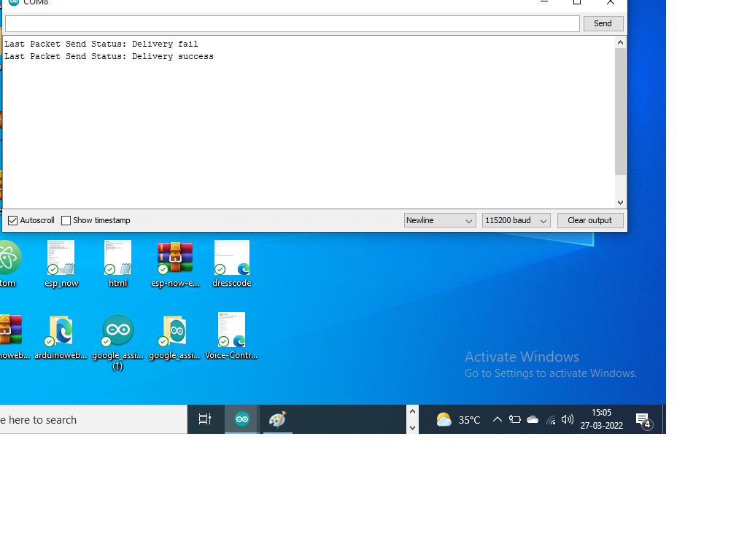Screen dimensions: 747x560
Task: Click the serial output scroll up arrow
Action: pos(620,42)
